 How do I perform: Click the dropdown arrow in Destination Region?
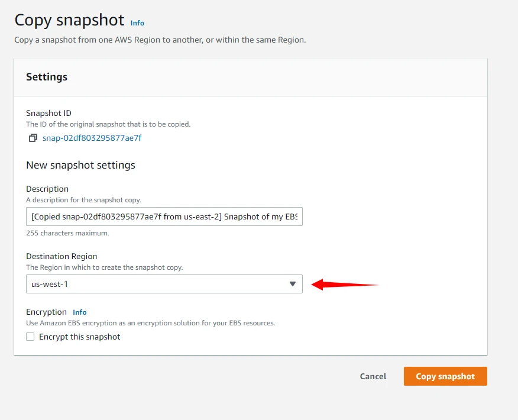(292, 284)
